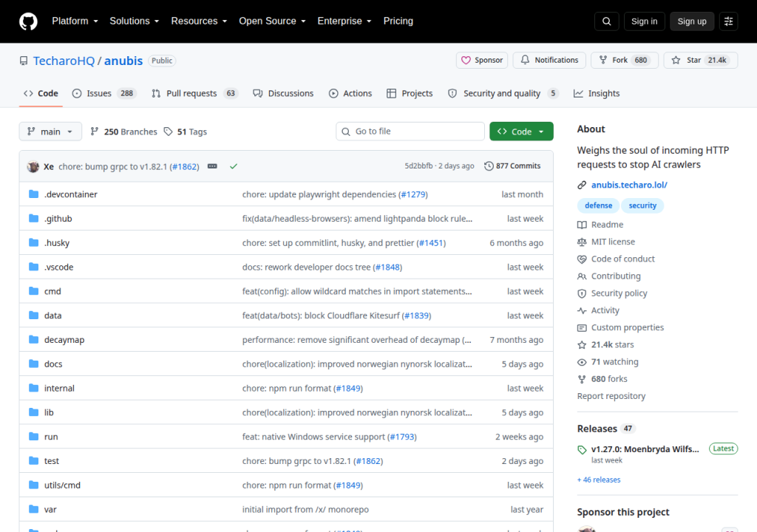The width and height of the screenshot is (757, 532).
Task: Open Security and quality tab
Action: (x=503, y=93)
